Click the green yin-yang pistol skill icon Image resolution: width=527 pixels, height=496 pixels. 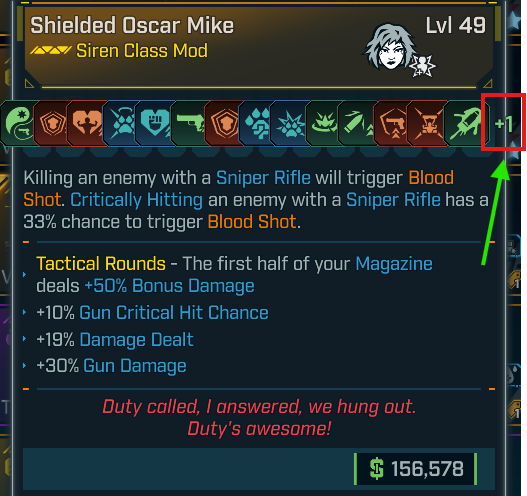pyautogui.click(x=18, y=123)
